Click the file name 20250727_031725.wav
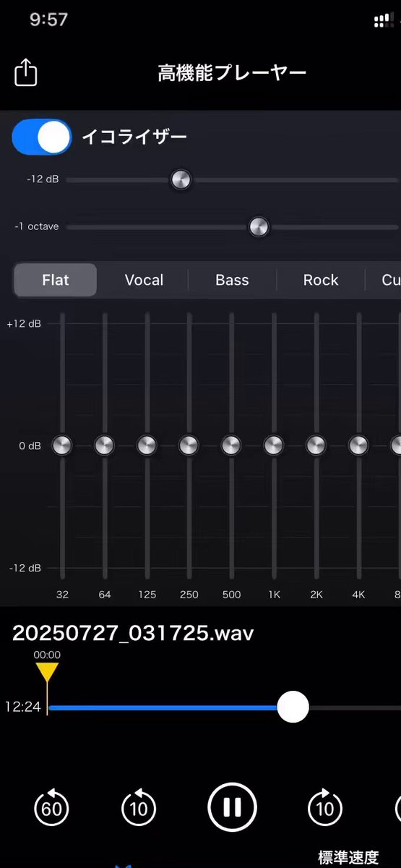Screen dimensions: 401x868 [133, 634]
